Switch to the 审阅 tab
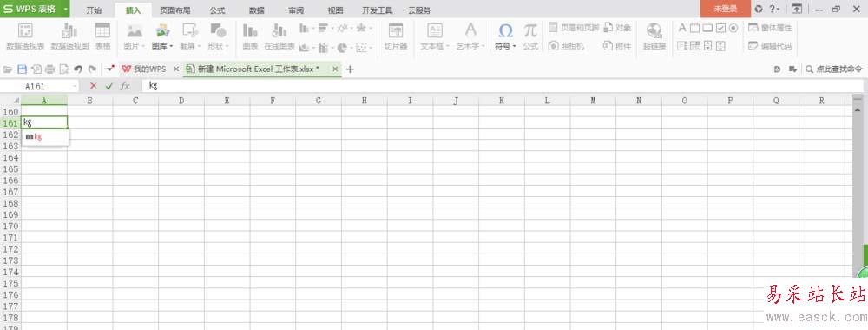This screenshot has width=868, height=330. pyautogui.click(x=296, y=10)
